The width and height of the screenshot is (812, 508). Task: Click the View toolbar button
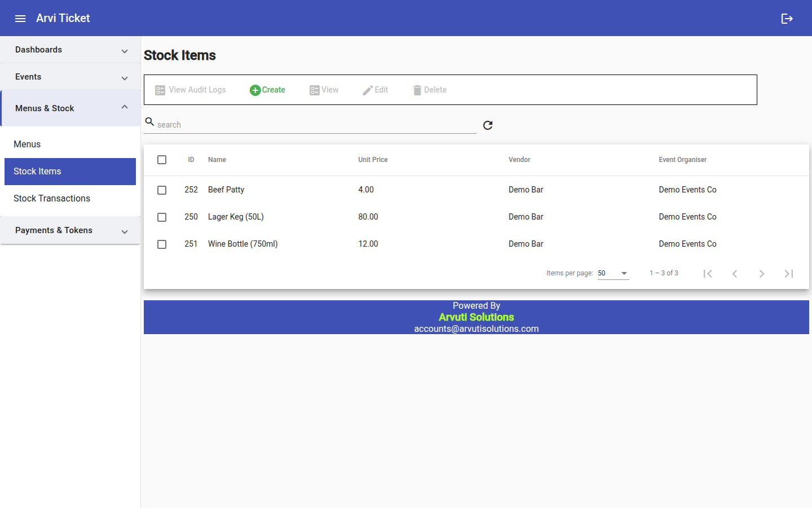(x=324, y=90)
